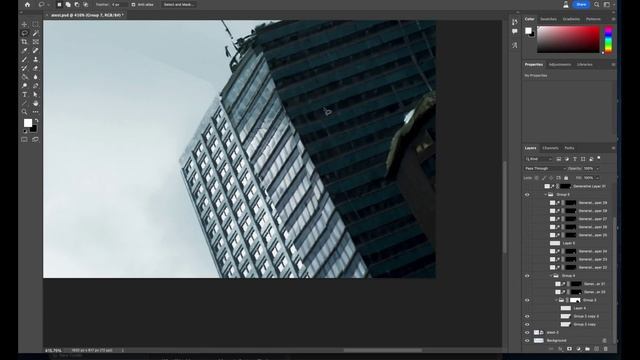Collapse the Group 4 folder arrow
The height and width of the screenshot is (360, 640).
tap(551, 276)
